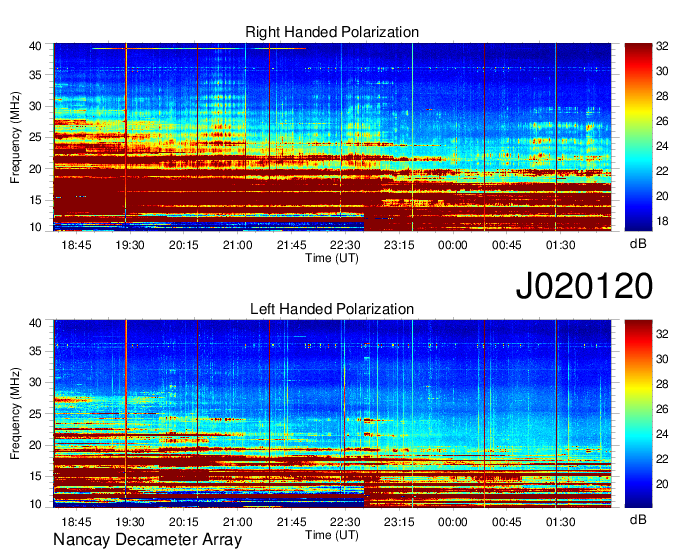
Task: Click the 10 MHz tick on bottom plot
Action: [x=36, y=504]
